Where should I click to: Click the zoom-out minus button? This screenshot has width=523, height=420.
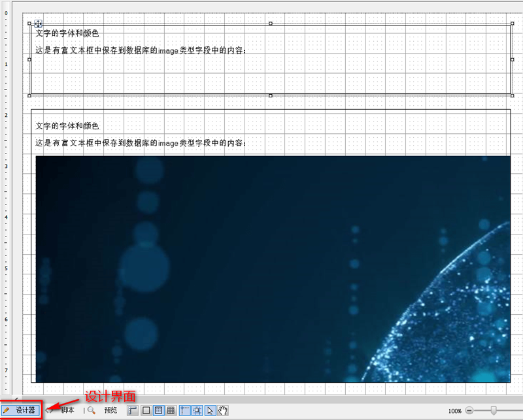click(469, 410)
